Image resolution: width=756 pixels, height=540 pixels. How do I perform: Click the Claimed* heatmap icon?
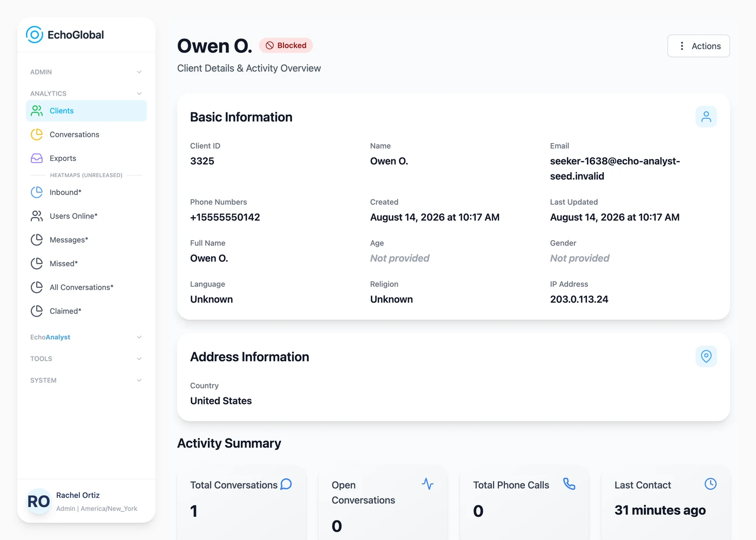click(37, 311)
